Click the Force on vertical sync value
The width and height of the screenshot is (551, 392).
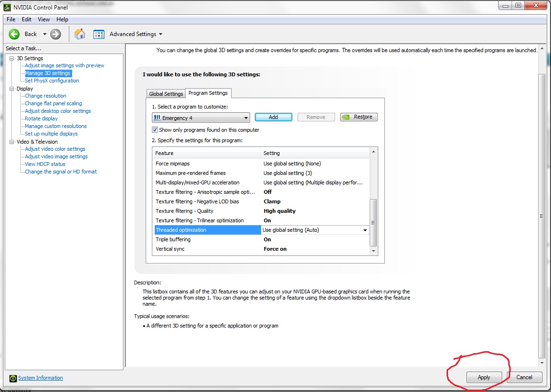pos(275,249)
